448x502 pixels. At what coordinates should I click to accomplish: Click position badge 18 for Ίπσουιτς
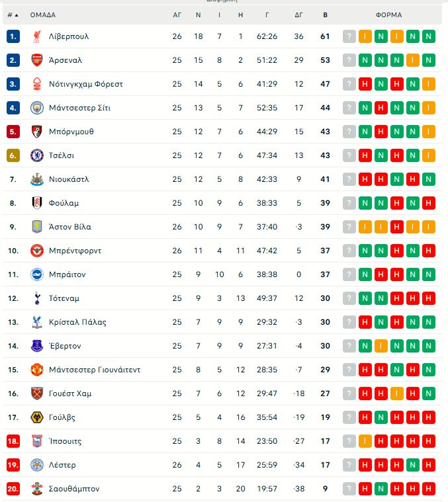point(13,441)
